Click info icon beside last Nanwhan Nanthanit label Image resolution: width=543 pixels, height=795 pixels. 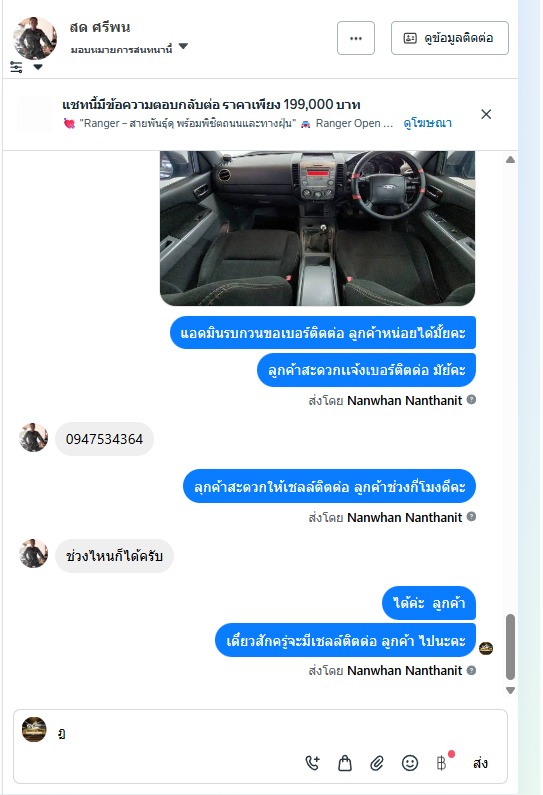471,670
